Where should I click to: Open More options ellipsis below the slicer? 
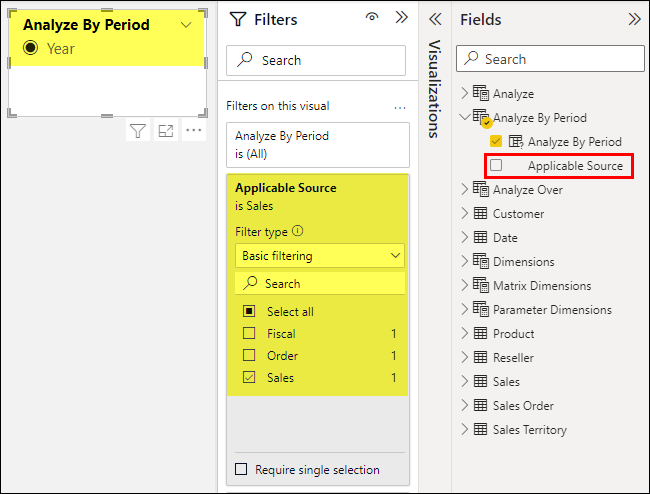point(193,130)
